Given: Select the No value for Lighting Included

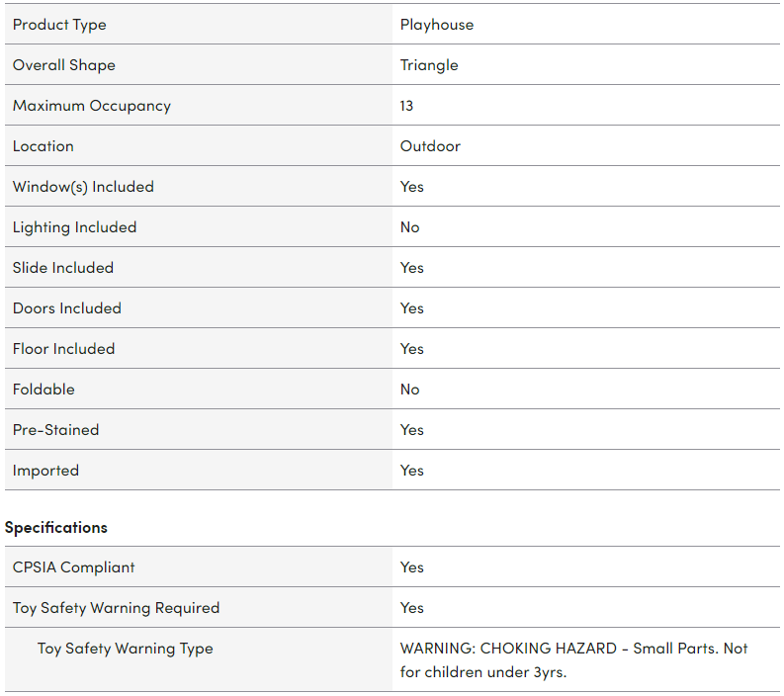Looking at the screenshot, I should coord(409,227).
